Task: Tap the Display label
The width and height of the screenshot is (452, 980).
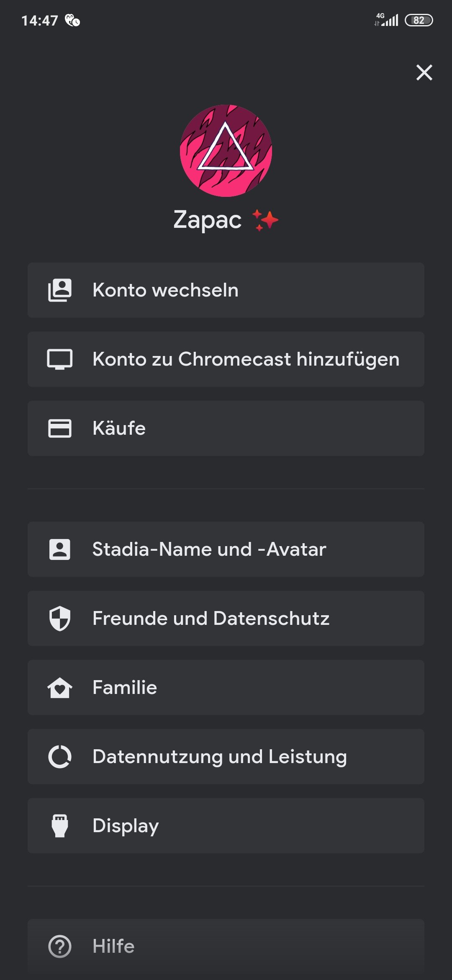Action: click(x=126, y=826)
